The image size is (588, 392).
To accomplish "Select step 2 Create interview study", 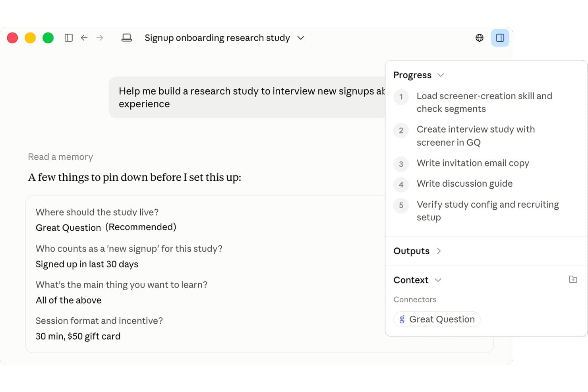I will click(x=476, y=136).
